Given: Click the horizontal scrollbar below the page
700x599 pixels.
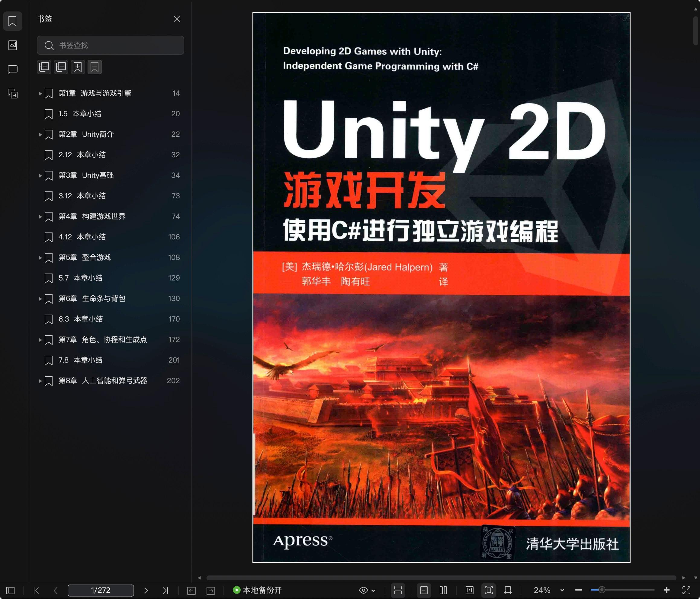Looking at the screenshot, I should (441, 578).
